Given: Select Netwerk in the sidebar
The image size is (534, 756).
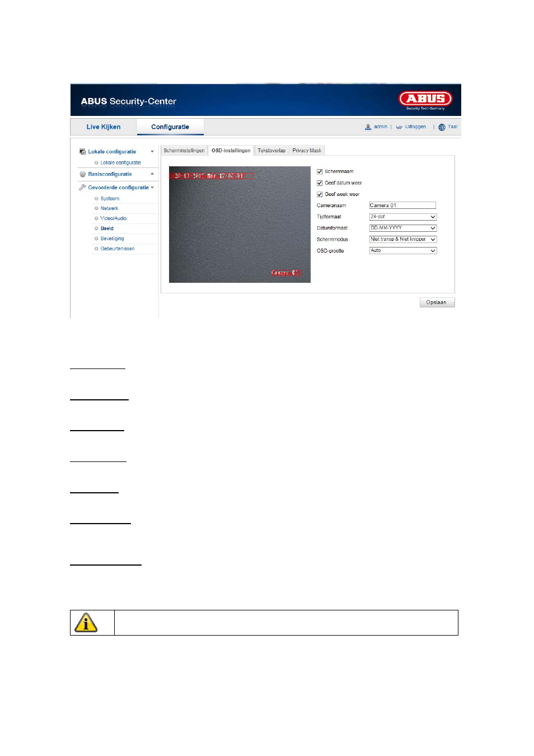Looking at the screenshot, I should click(109, 208).
